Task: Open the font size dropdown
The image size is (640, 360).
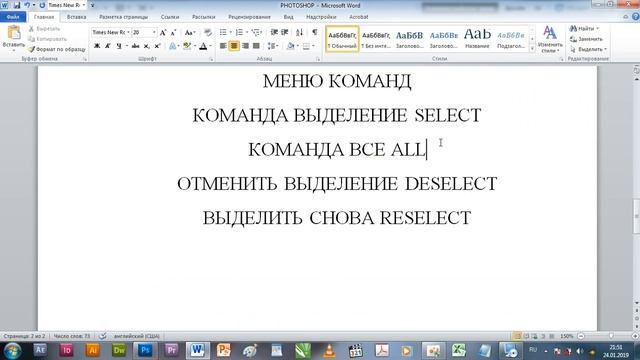Action: coord(154,32)
